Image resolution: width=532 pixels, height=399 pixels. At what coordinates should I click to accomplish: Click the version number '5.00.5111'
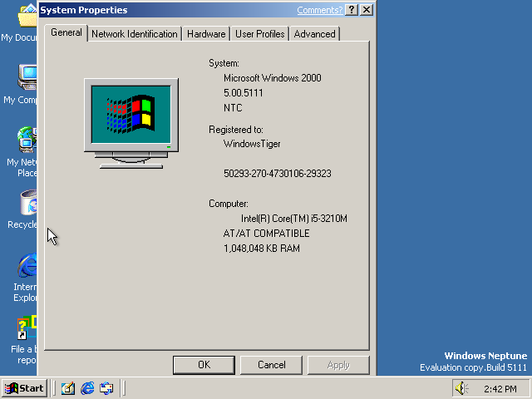point(244,93)
